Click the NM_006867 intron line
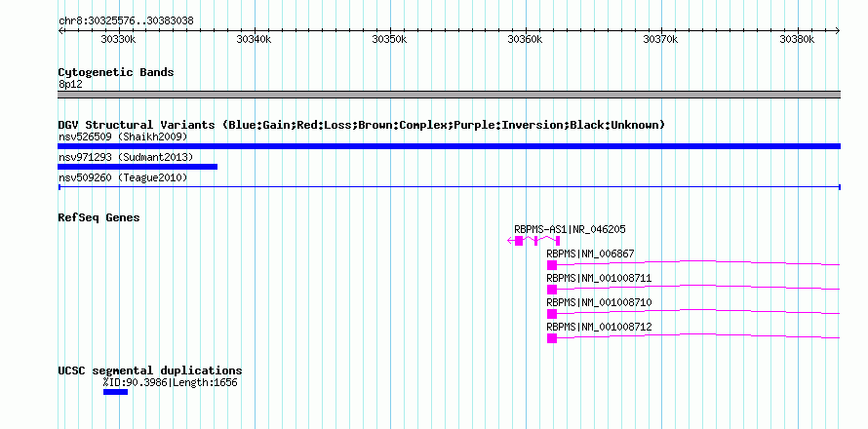The width and height of the screenshot is (868, 429). 698,262
